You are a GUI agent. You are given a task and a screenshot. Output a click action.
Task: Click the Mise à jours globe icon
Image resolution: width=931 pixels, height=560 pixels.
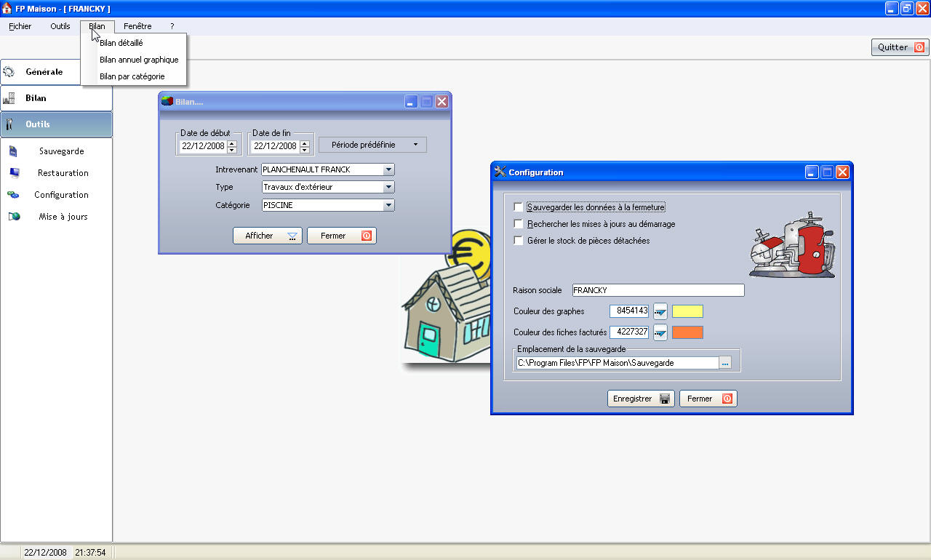click(x=13, y=217)
